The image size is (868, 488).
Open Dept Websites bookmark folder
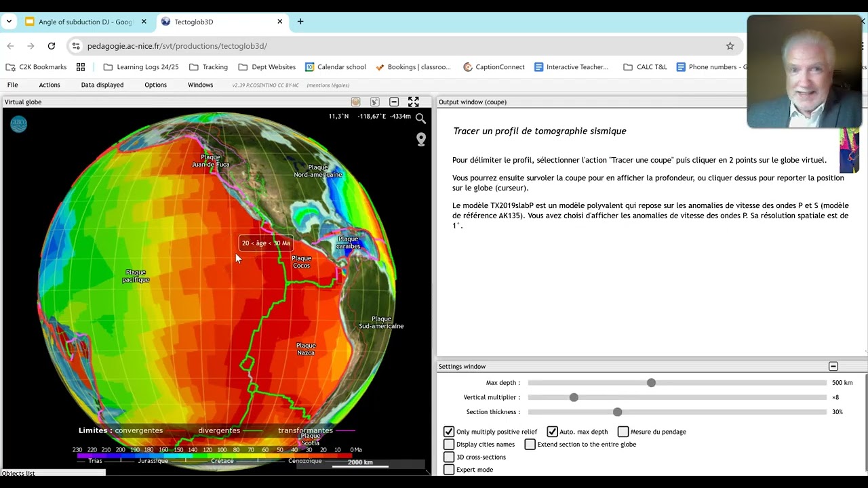pyautogui.click(x=267, y=67)
